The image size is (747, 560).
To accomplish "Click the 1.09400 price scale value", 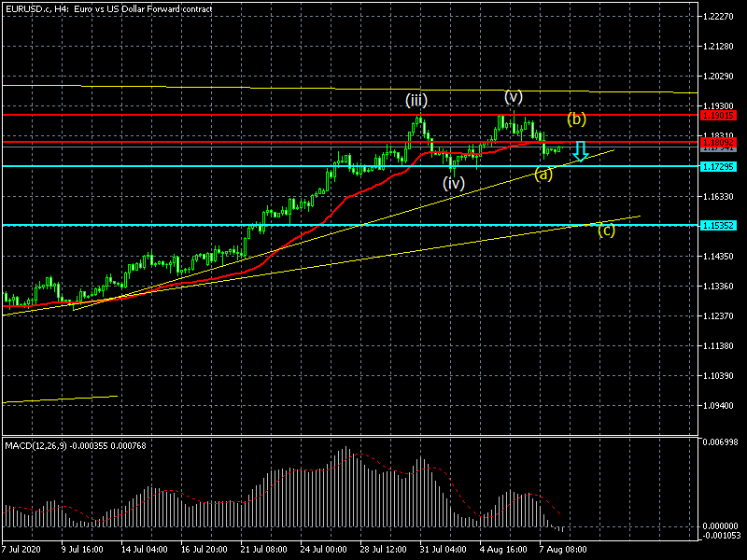I will coord(719,406).
